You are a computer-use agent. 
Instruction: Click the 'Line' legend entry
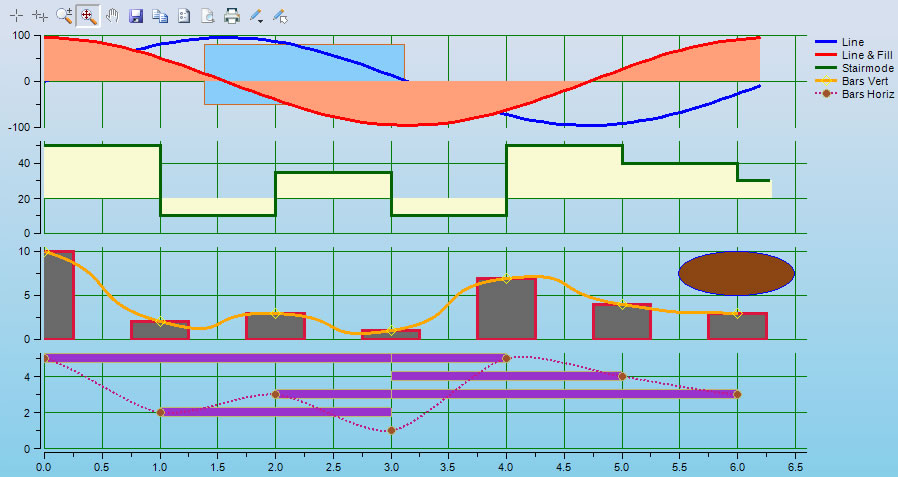854,41
